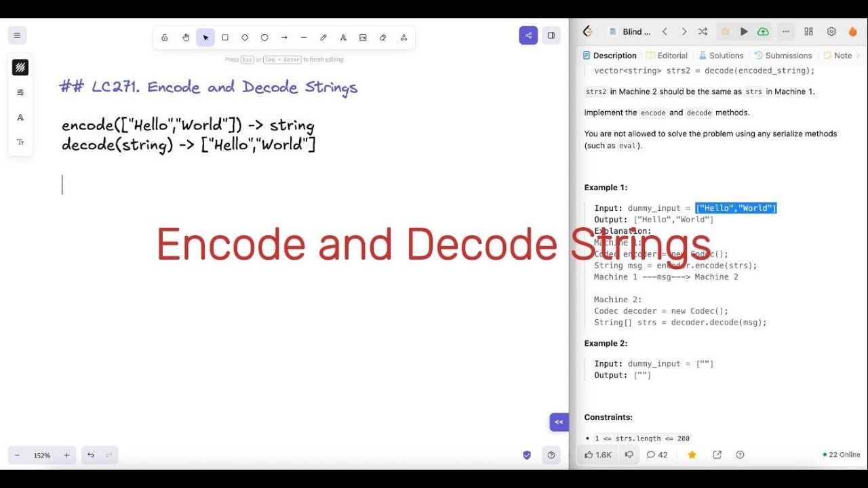Expand the collapsed panel arrows button
Screen dimensions: 868x488
pos(559,422)
